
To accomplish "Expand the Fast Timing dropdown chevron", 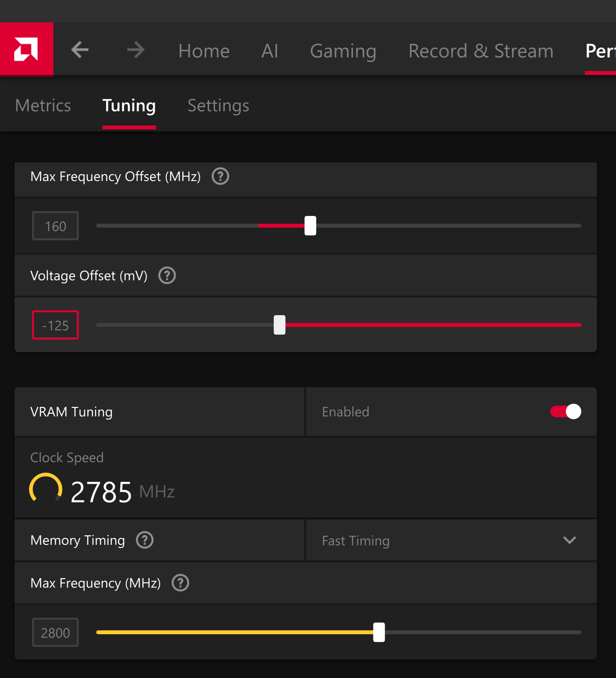I will 569,540.
